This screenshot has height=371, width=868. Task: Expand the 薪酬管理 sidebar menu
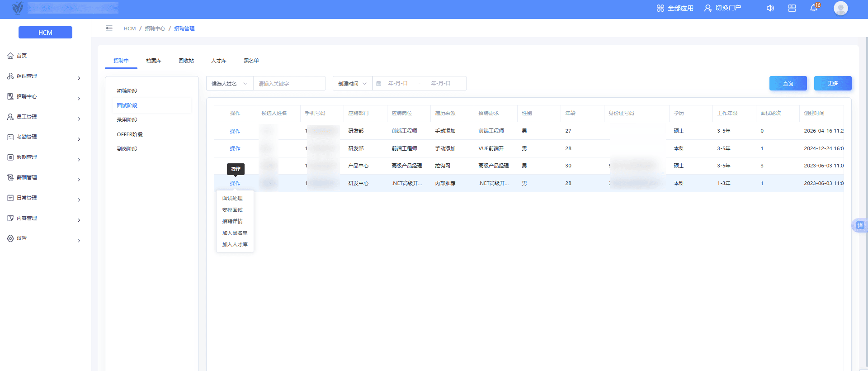44,178
